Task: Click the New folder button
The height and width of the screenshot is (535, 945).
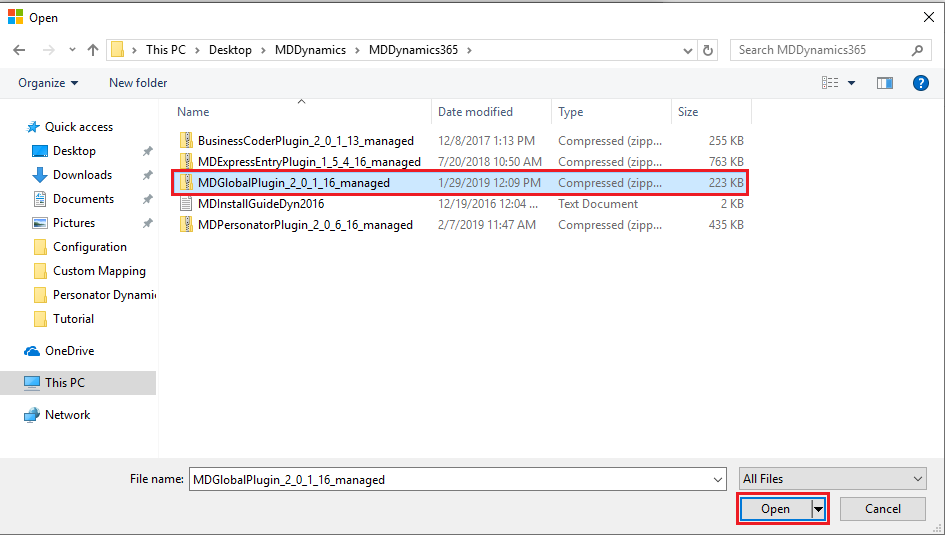Action: pyautogui.click(x=138, y=83)
